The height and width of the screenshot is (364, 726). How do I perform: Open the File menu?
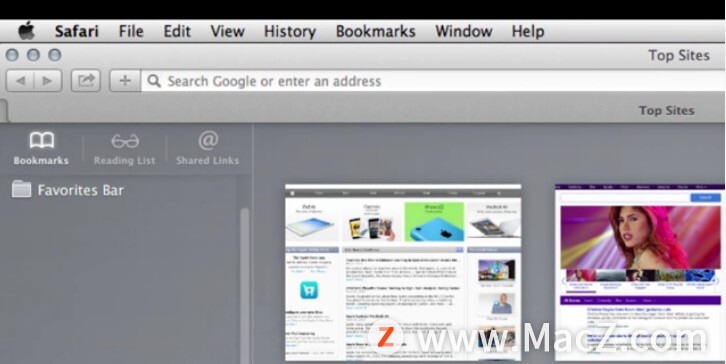131,31
